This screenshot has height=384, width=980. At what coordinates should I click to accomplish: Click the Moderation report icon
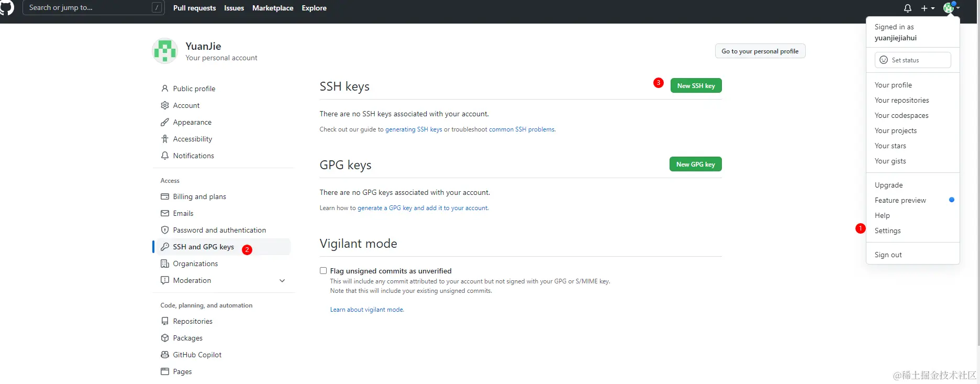(165, 280)
